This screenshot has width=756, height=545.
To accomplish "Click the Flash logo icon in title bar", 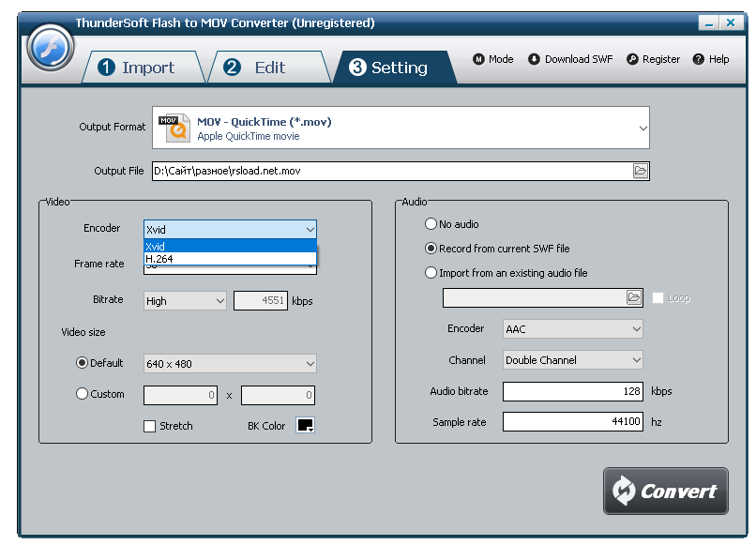I will pos(50,48).
